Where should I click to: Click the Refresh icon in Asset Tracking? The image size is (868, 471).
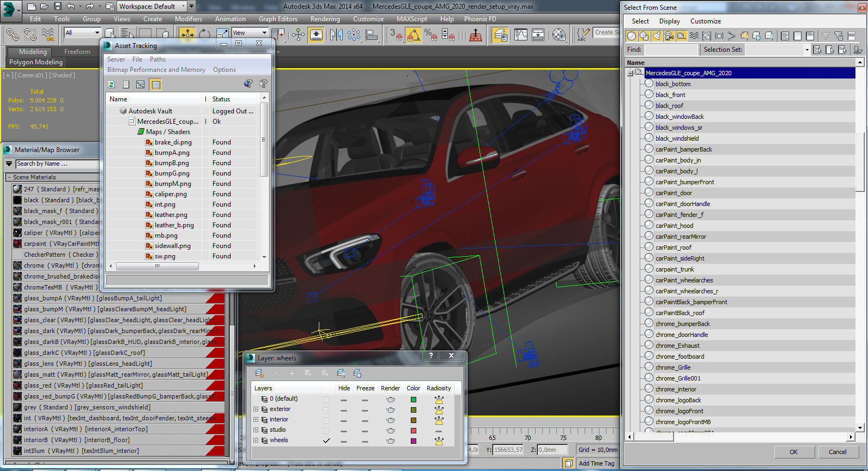(x=111, y=84)
